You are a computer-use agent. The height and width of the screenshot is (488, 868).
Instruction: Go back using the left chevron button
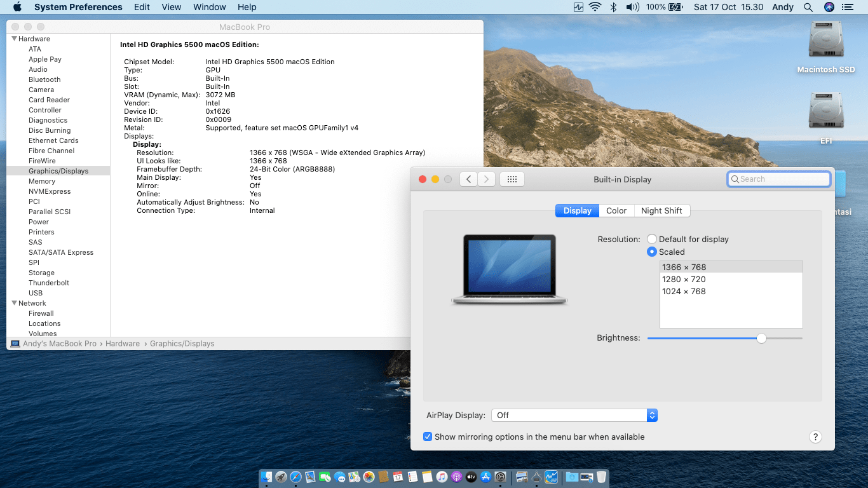point(468,179)
